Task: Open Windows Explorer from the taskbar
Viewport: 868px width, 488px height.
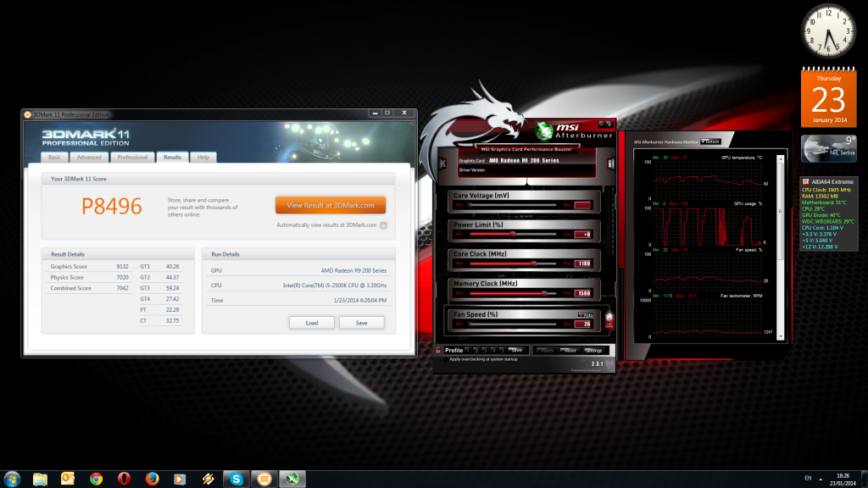Action: click(40, 479)
